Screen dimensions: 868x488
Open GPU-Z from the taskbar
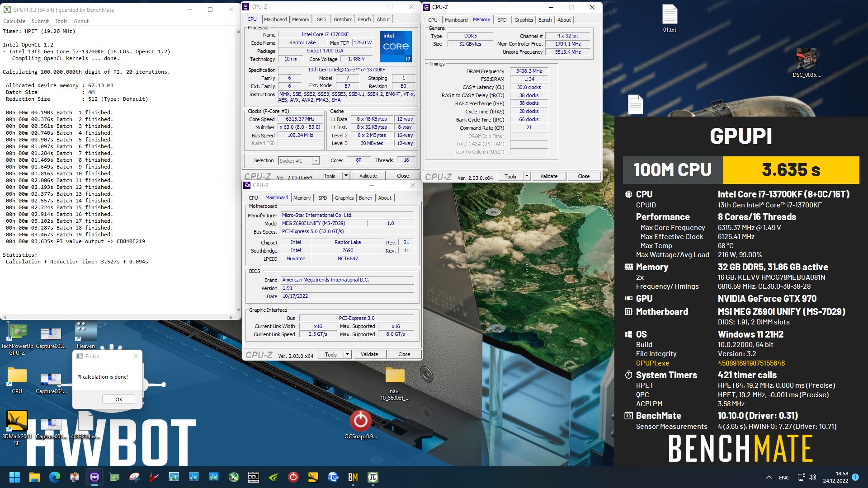pos(114,477)
